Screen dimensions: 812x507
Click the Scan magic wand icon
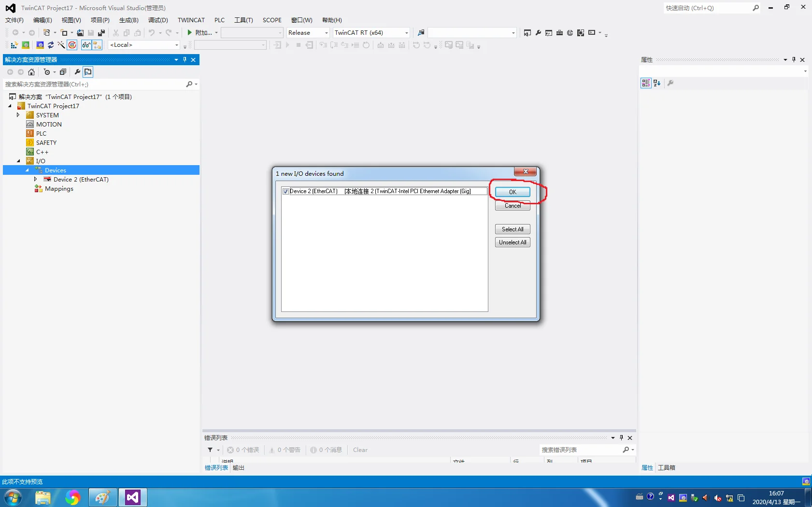[x=61, y=45]
